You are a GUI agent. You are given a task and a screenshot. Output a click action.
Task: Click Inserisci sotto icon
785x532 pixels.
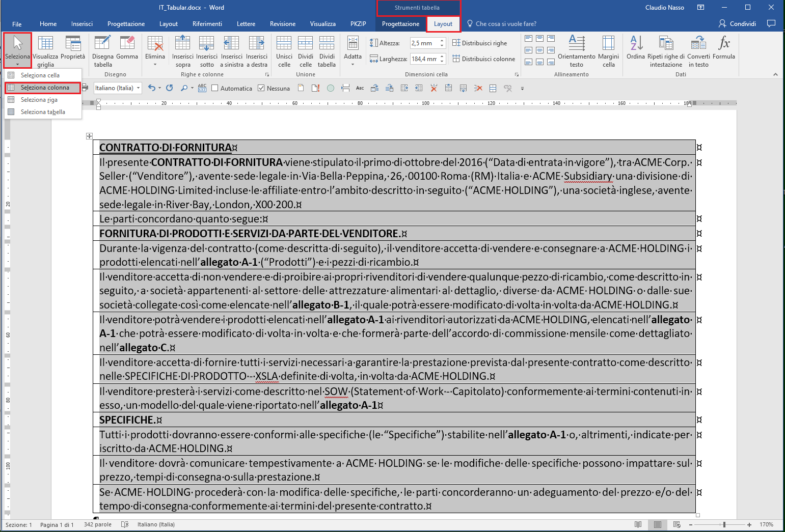207,50
